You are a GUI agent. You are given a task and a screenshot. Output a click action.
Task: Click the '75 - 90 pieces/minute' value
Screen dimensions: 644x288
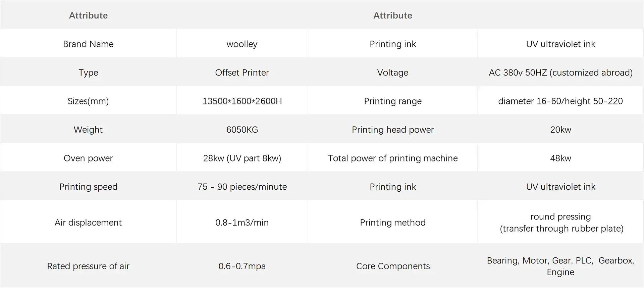tap(242, 187)
